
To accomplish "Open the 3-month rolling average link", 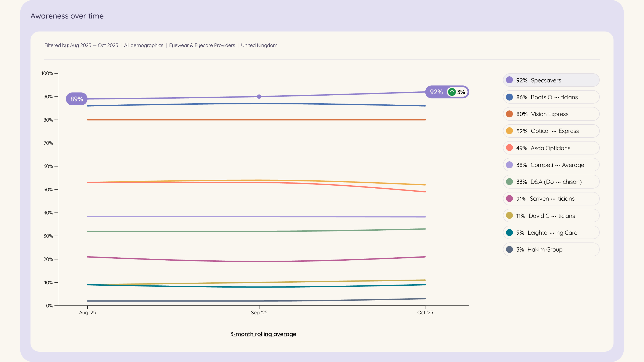I will [263, 334].
